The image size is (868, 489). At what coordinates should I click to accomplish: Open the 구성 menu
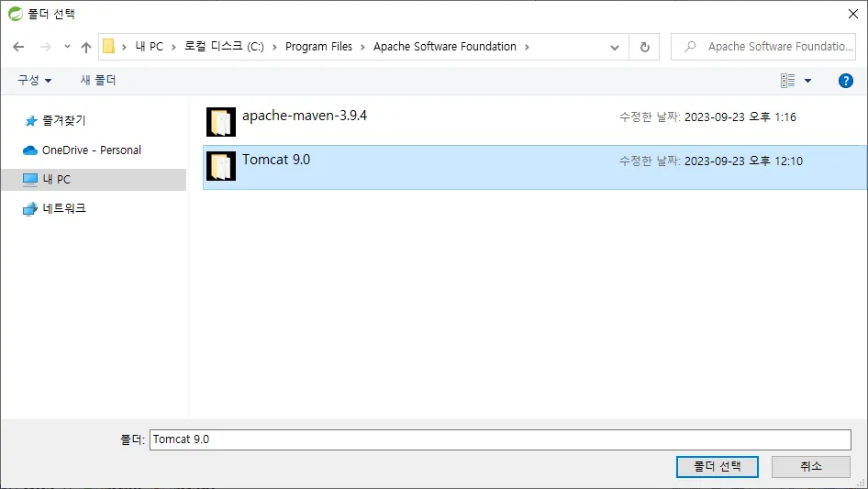[34, 81]
